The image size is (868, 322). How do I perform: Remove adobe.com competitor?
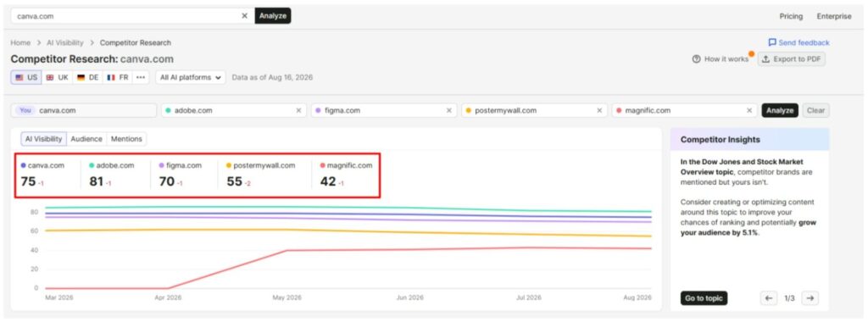click(x=298, y=110)
